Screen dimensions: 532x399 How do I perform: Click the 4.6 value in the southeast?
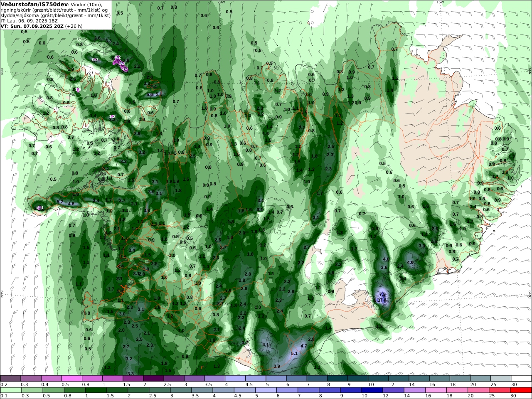click(410, 262)
